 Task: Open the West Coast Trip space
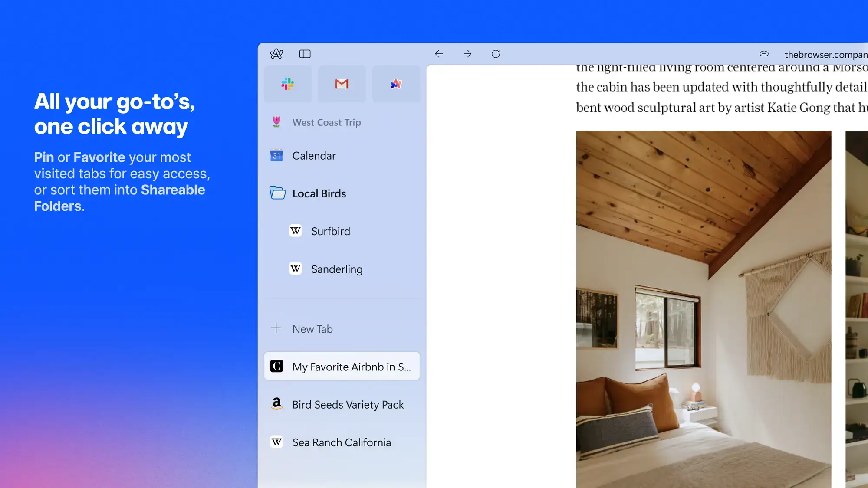(x=327, y=122)
